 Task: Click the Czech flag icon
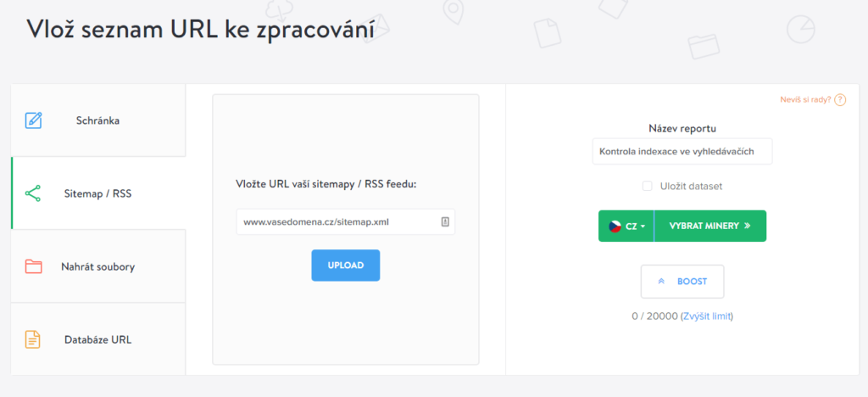[x=615, y=226]
